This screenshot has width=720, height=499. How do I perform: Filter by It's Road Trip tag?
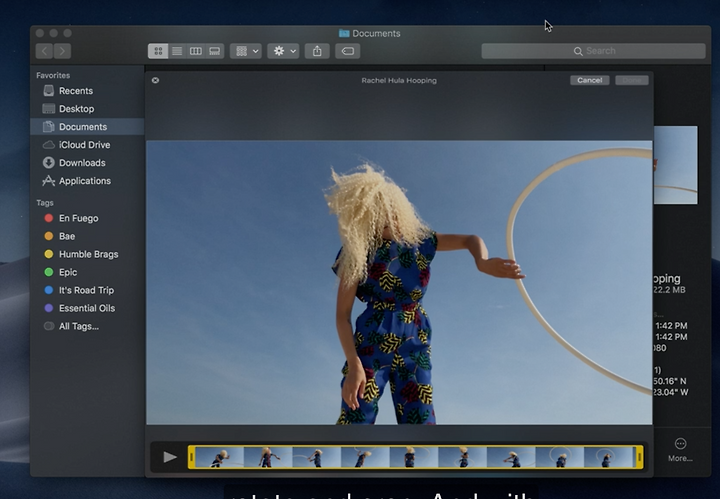(x=87, y=290)
